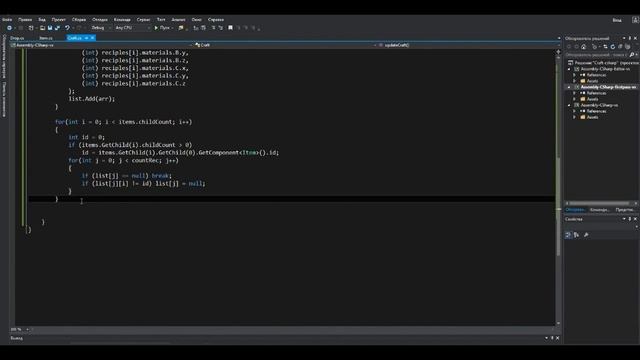Open the Сервис menu
Viewport: 640px width, 360px height.
pos(143,20)
